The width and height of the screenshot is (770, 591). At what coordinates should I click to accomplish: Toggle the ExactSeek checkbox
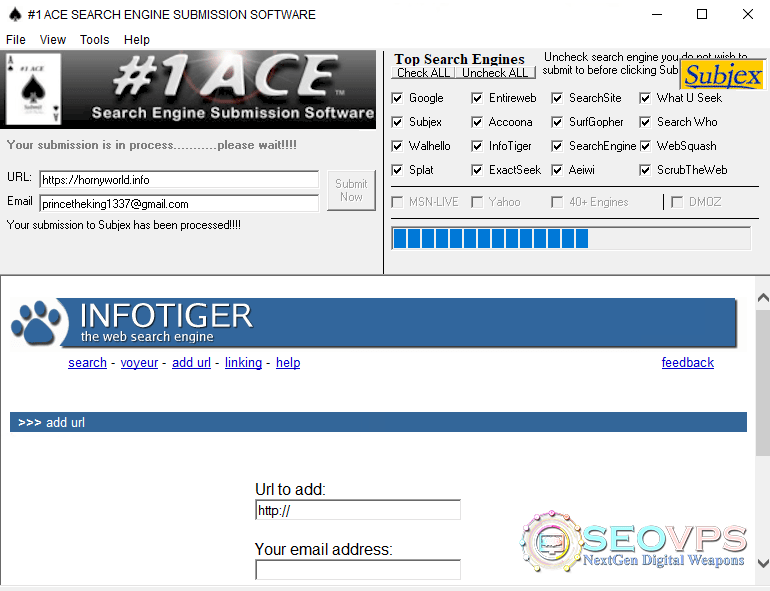[x=477, y=170]
